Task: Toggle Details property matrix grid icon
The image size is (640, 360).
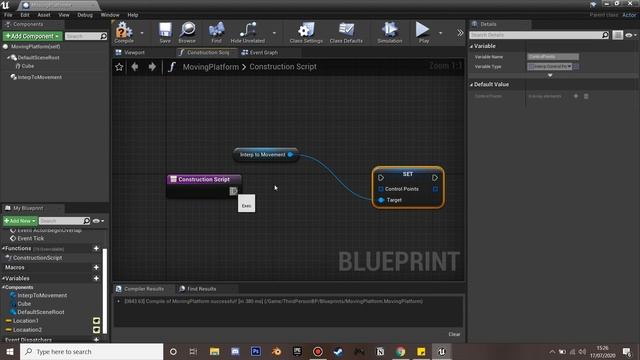Action: [618, 35]
